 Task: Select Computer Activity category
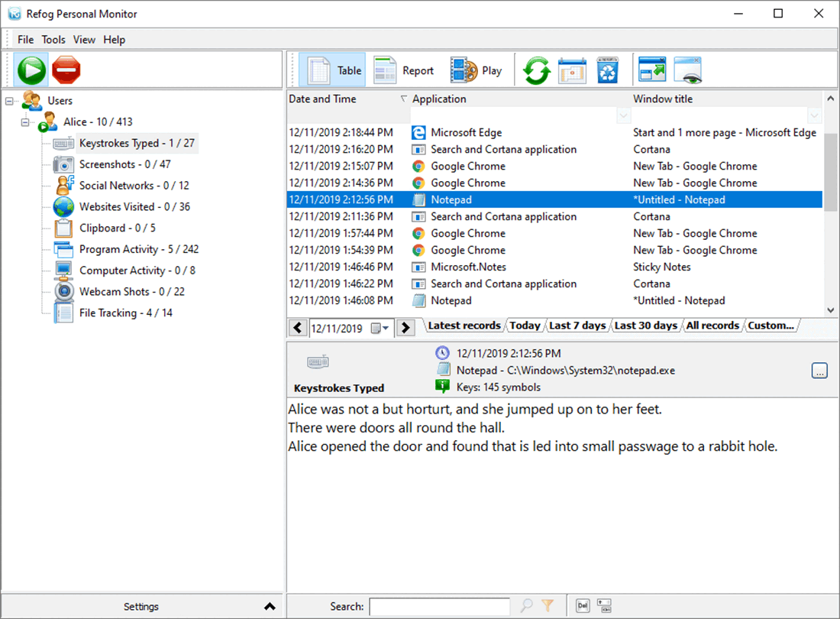click(x=137, y=270)
